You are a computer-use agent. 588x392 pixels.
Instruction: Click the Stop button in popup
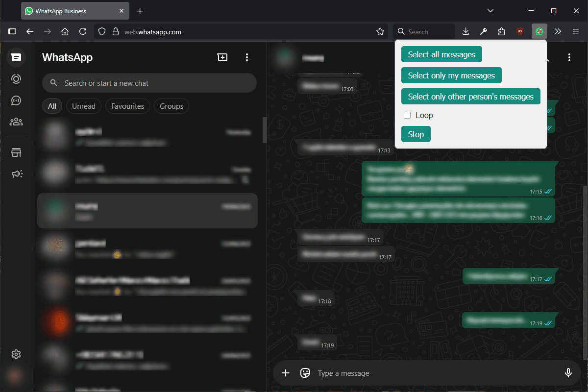pyautogui.click(x=416, y=134)
